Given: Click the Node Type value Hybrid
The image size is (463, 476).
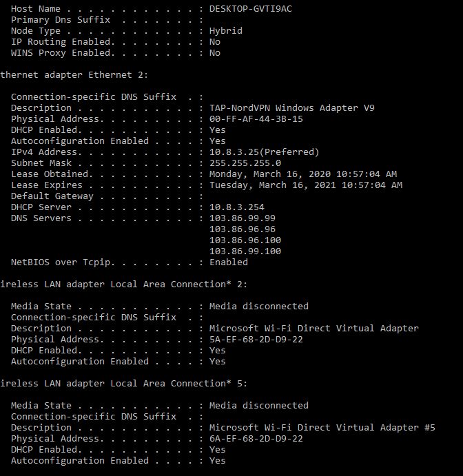Looking at the screenshot, I should 226,31.
